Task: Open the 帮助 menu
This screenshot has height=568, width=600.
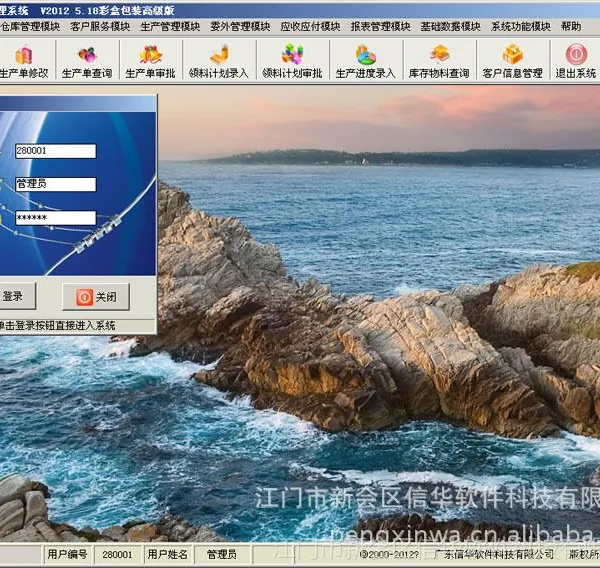Action: point(571,26)
